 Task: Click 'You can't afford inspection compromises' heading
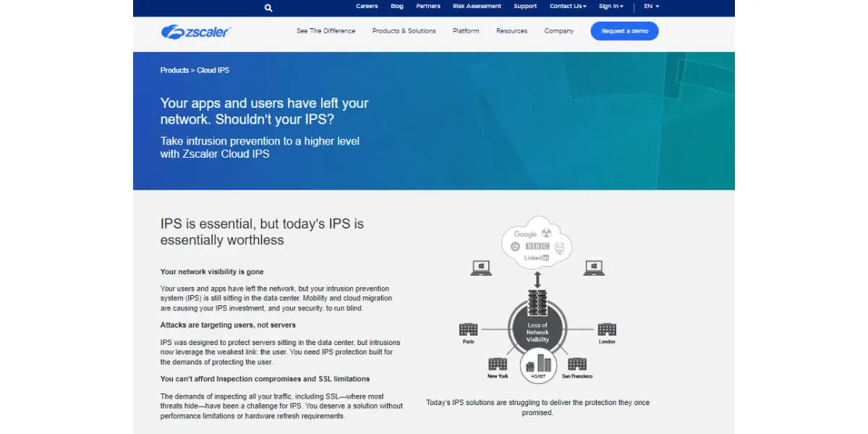pyautogui.click(x=265, y=378)
